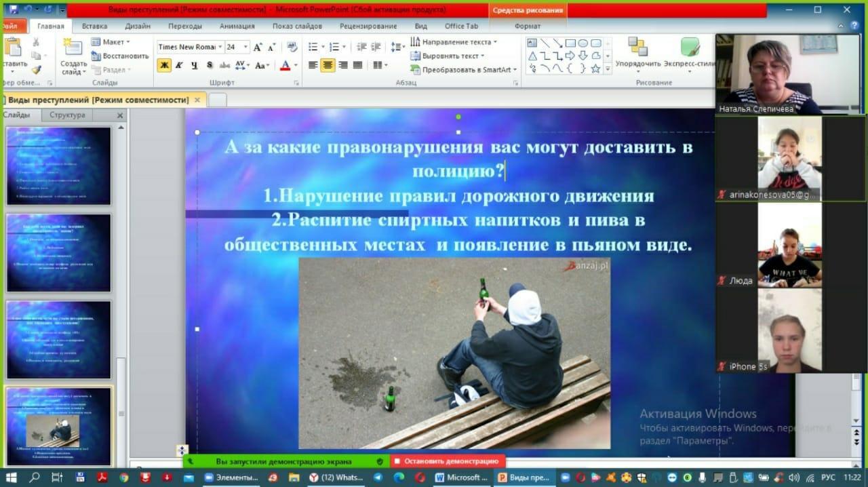The width and height of the screenshot is (868, 487).
Task: Click the bulleted list icon
Action: (313, 47)
